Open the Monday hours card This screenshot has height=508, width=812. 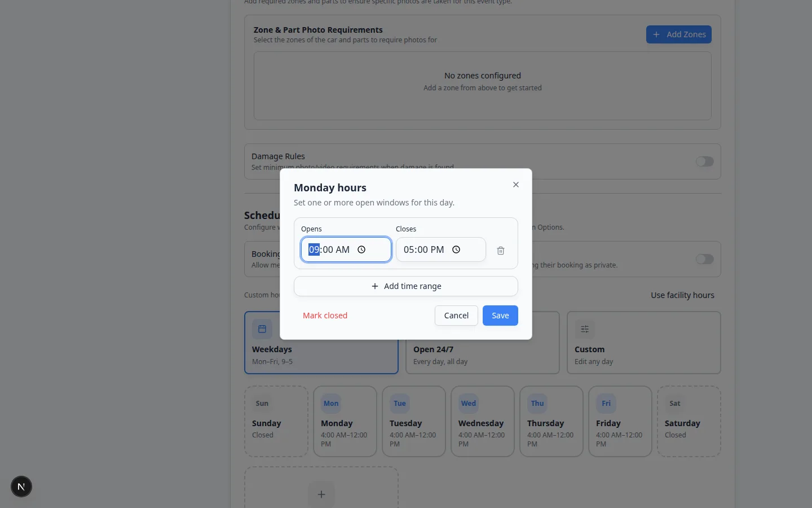click(x=345, y=422)
